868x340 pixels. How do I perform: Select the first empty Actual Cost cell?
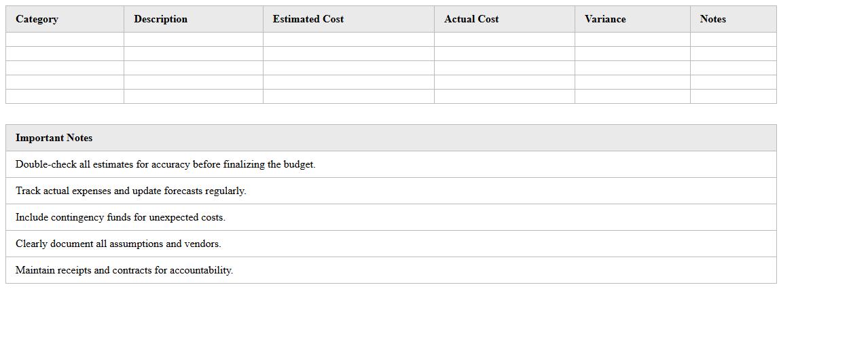tap(504, 39)
